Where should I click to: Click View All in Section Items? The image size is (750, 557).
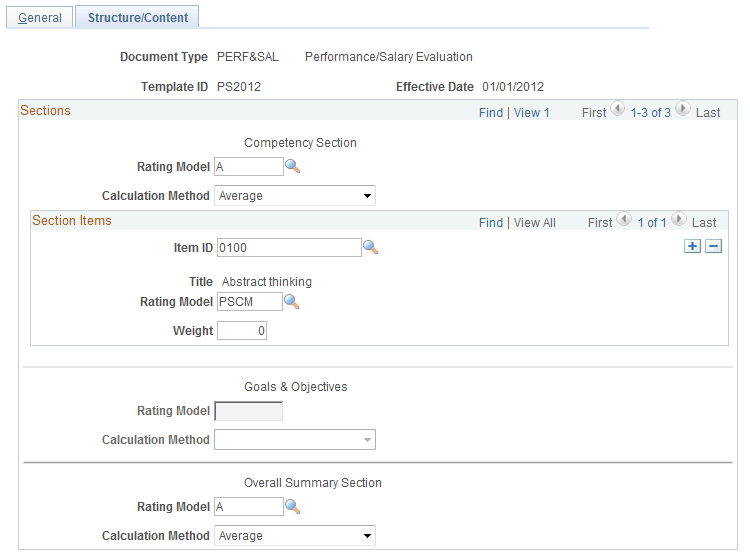click(x=535, y=223)
